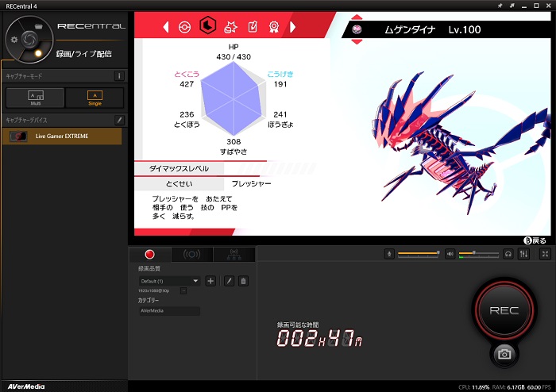
Task: Click the カテゴリー label
Action: click(x=149, y=300)
